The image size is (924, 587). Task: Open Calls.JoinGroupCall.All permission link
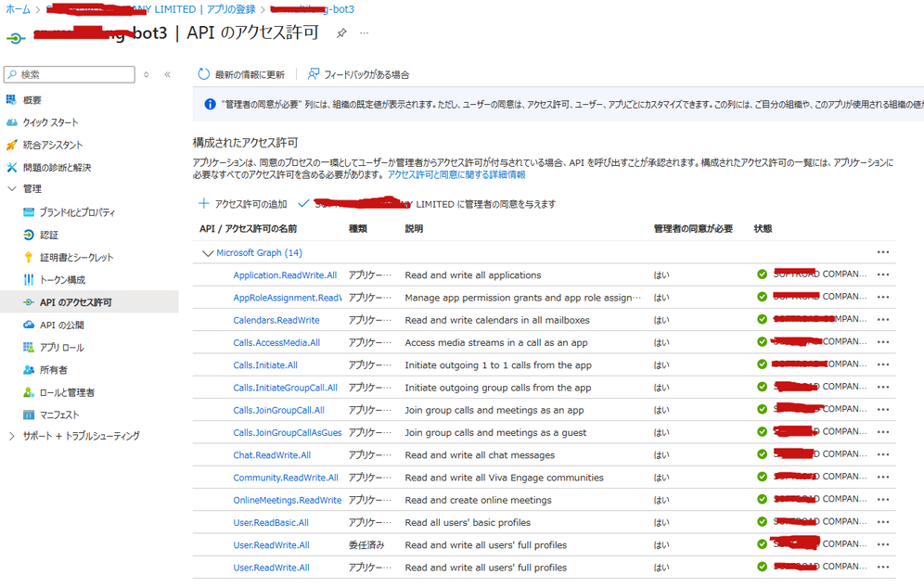[x=278, y=410]
